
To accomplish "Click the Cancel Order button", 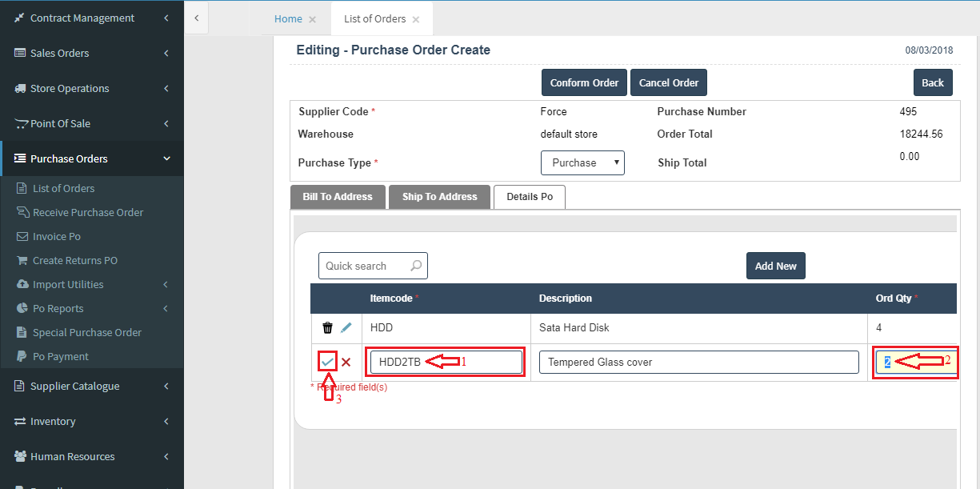I will click(669, 82).
